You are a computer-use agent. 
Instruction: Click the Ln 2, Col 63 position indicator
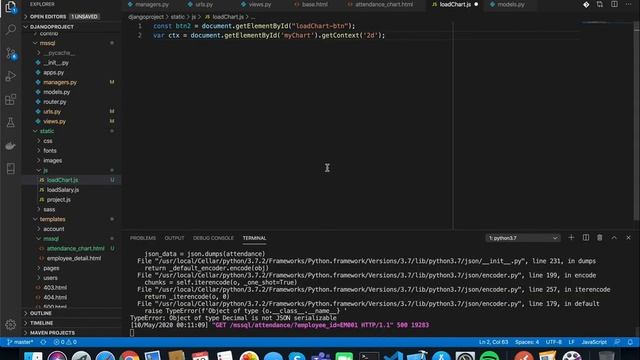pos(493,342)
